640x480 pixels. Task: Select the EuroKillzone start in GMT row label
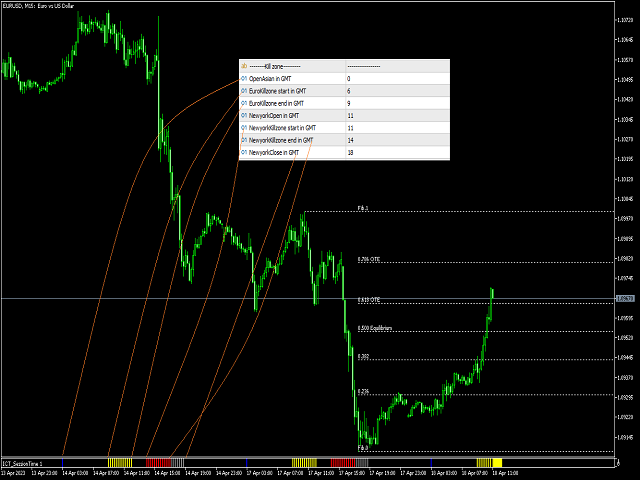click(x=277, y=91)
